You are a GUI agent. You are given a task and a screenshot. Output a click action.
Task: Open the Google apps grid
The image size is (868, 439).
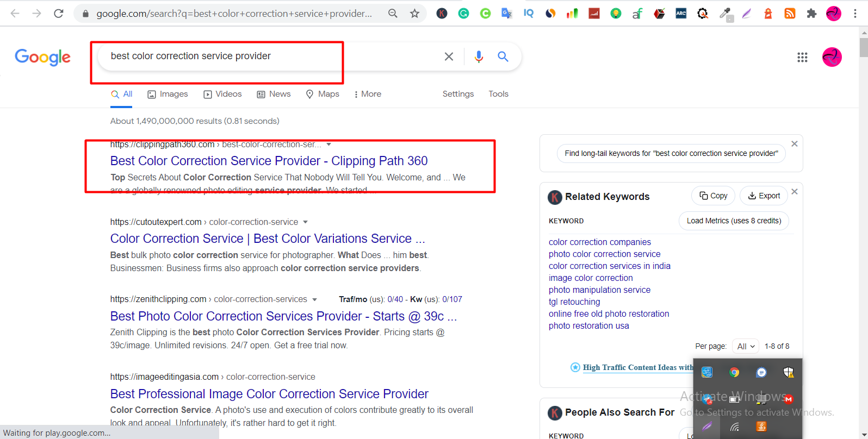[802, 57]
